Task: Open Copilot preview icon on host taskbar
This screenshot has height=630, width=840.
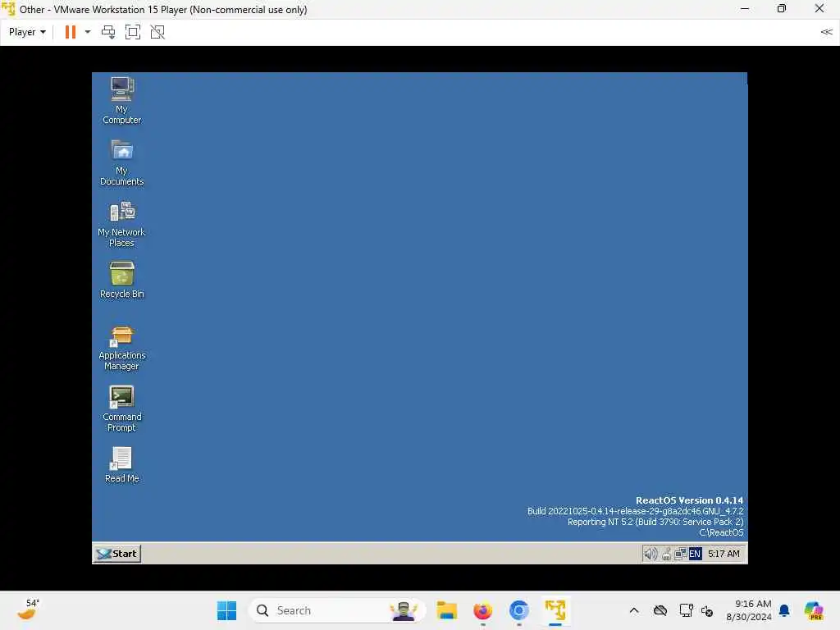Action: (x=814, y=610)
